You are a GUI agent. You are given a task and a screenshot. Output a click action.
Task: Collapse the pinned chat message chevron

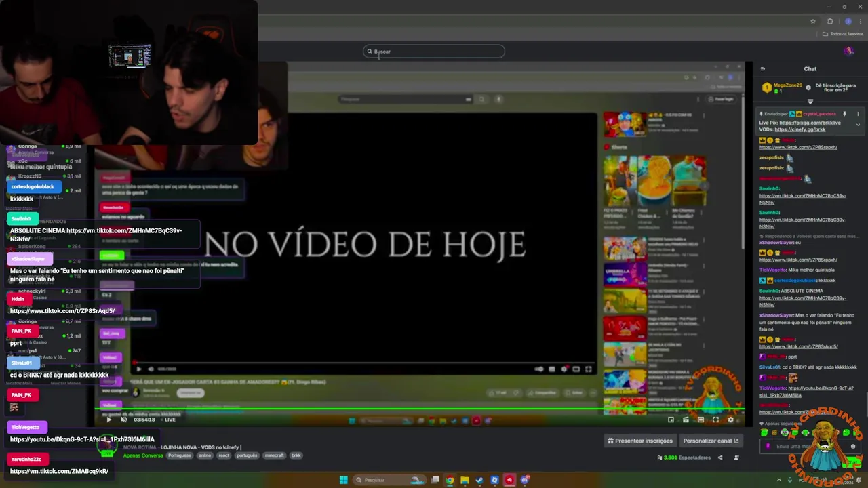click(858, 125)
